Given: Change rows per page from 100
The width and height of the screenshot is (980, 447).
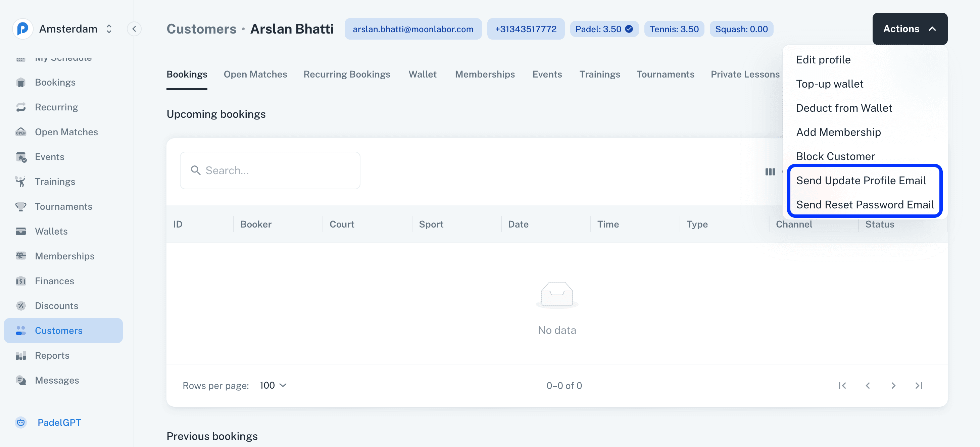Looking at the screenshot, I should point(273,385).
